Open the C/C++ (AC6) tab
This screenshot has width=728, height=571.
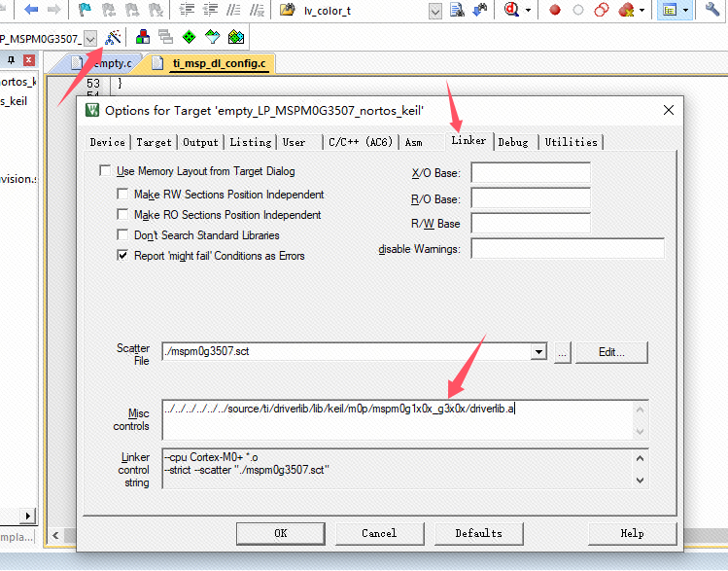[361, 142]
